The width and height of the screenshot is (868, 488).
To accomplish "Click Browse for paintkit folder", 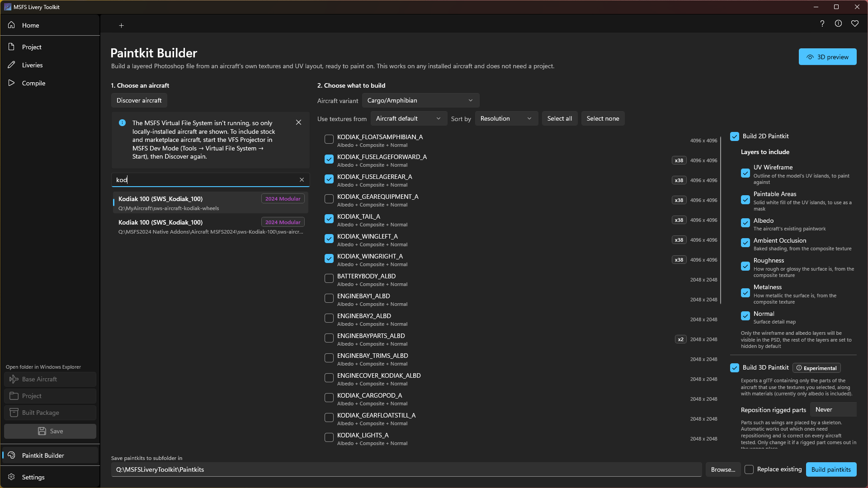I will pos(723,469).
